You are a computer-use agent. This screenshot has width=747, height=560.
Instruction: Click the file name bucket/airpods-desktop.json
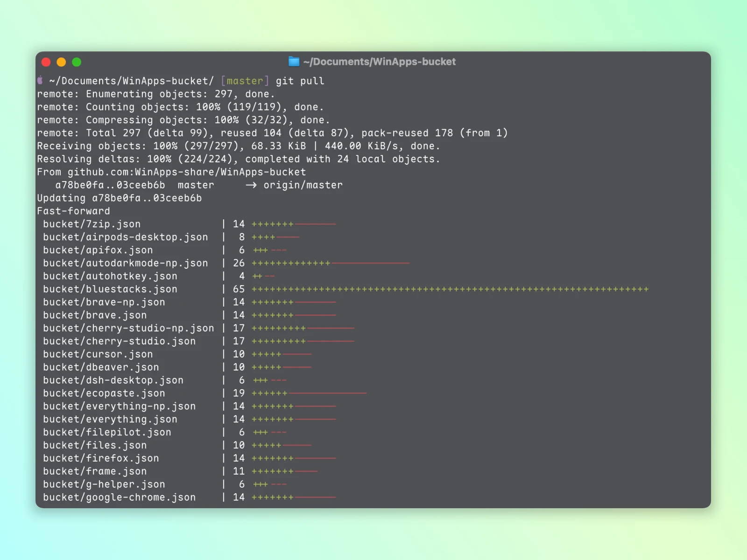(x=126, y=237)
